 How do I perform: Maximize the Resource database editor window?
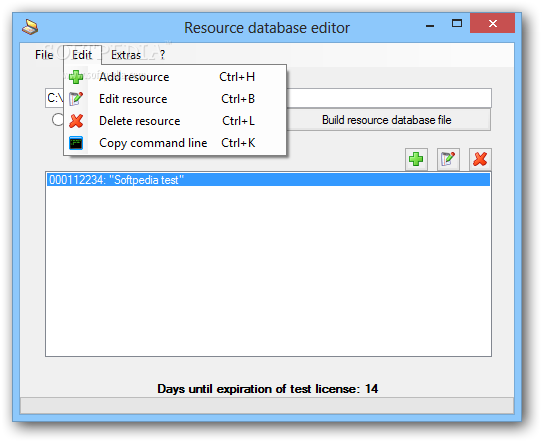457,23
